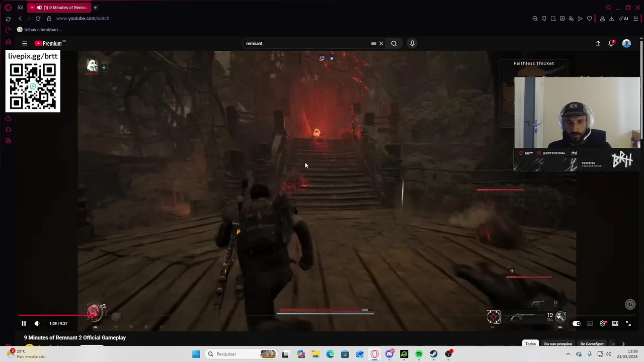Open the Opera GX main menu
Viewport: 644px width, 362px height.
(x=8, y=8)
